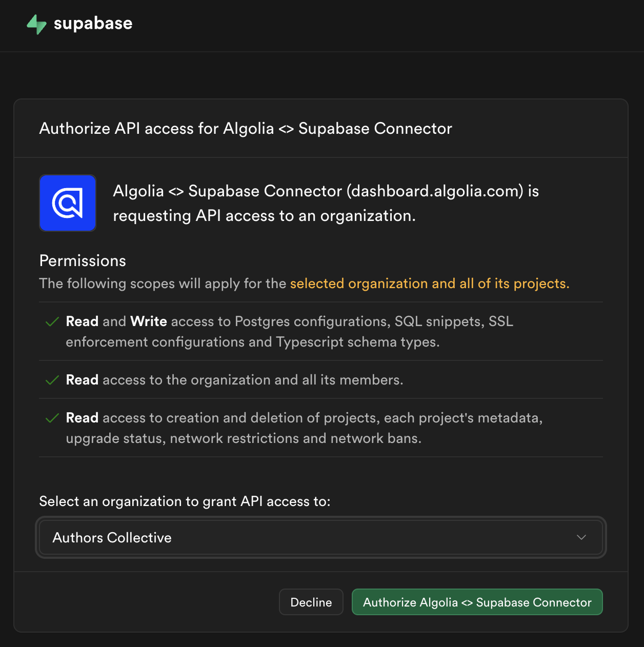
Task: Click 'selected organization and all of its projects.' text
Action: click(430, 284)
